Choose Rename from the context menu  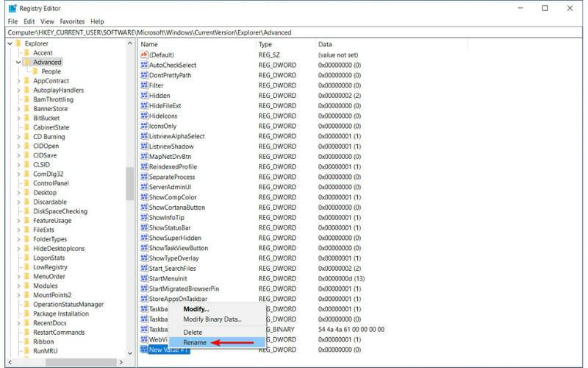point(217,342)
